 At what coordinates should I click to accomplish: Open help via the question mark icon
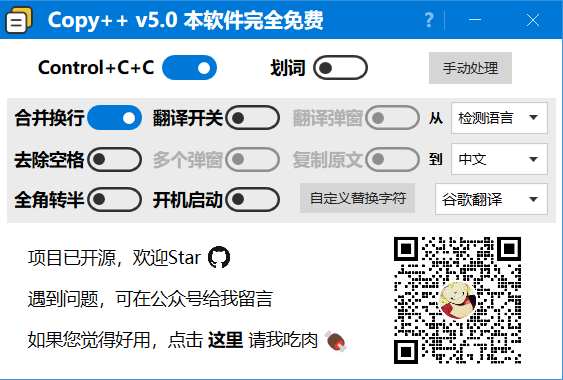click(x=429, y=20)
